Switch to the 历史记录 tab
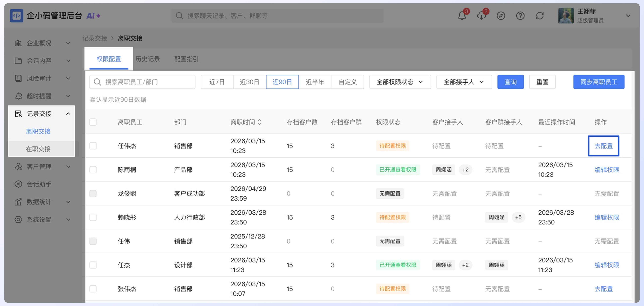 tap(148, 59)
